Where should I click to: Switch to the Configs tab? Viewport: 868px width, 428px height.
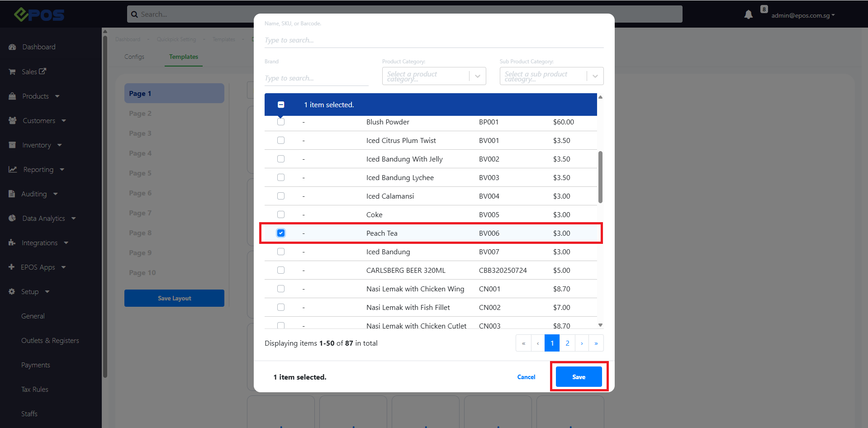point(134,57)
